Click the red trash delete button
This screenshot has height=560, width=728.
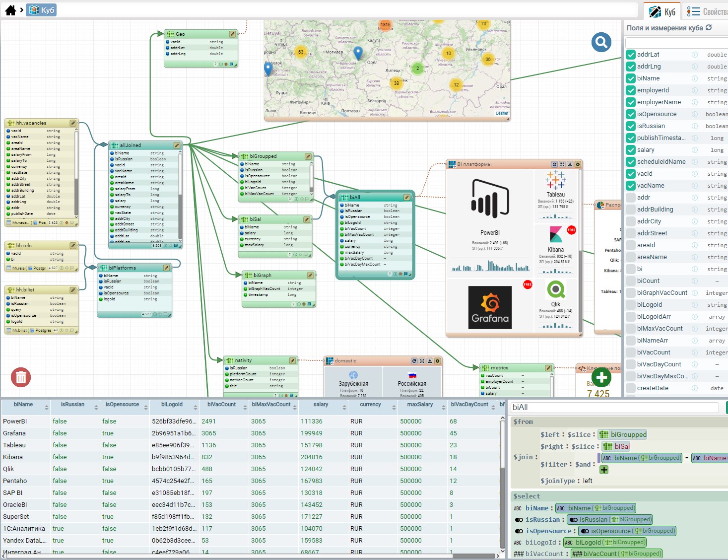click(x=21, y=378)
